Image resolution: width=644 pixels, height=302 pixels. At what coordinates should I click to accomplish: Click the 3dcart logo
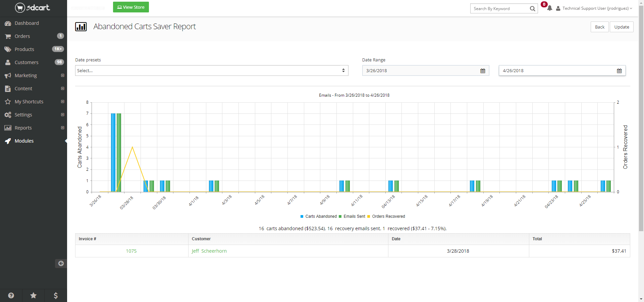pyautogui.click(x=33, y=7)
